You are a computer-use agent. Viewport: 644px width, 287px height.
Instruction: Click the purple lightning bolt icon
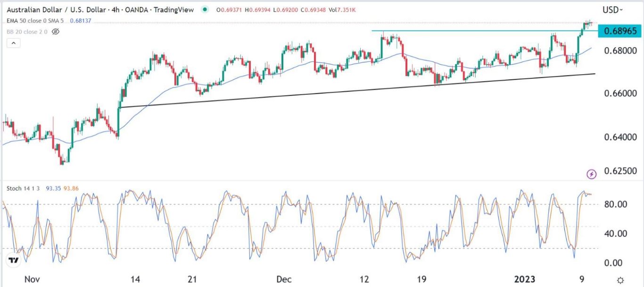(592, 174)
